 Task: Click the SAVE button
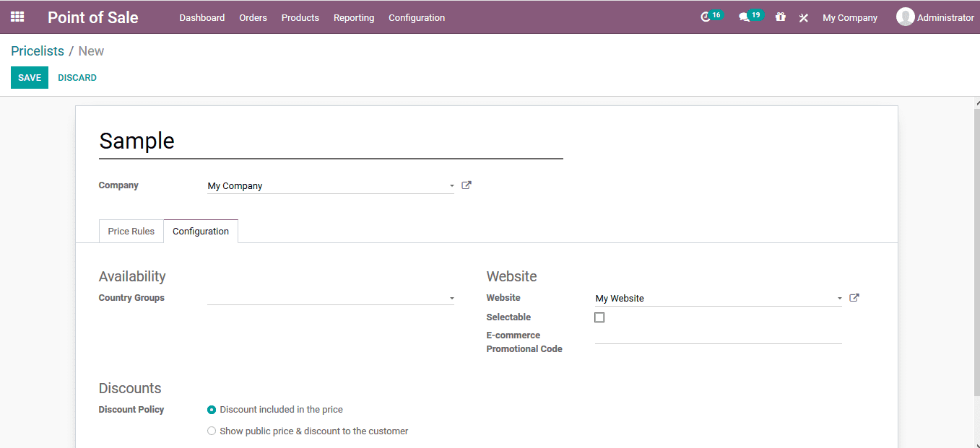[x=29, y=77]
